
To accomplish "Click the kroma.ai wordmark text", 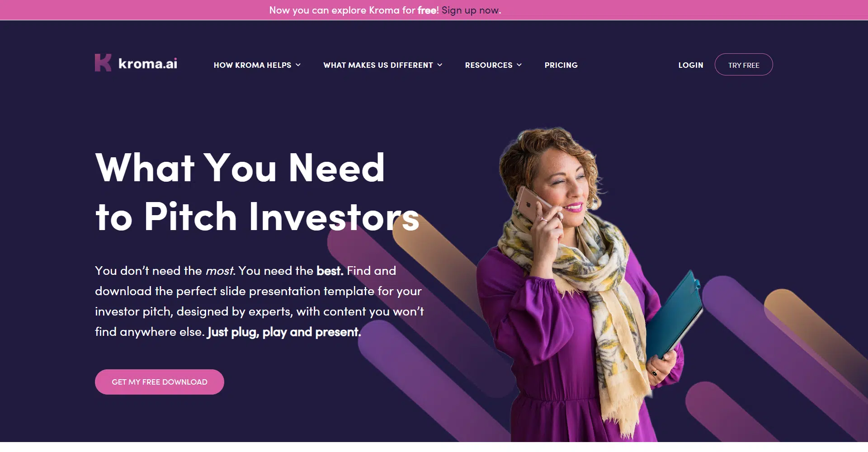I will click(148, 64).
